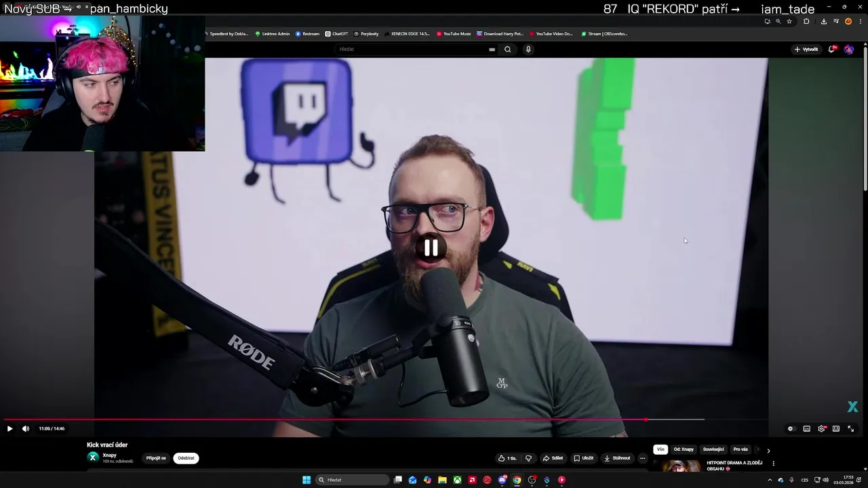
Task: Open File Explorer from the taskbar
Action: click(x=442, y=480)
